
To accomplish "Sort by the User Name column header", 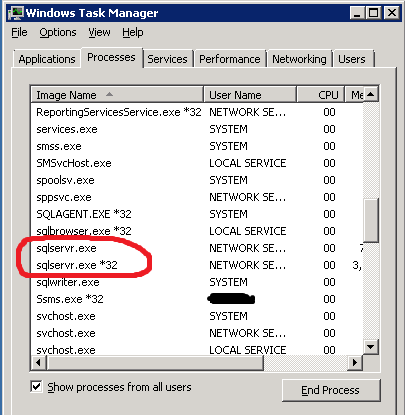I will 250,95.
